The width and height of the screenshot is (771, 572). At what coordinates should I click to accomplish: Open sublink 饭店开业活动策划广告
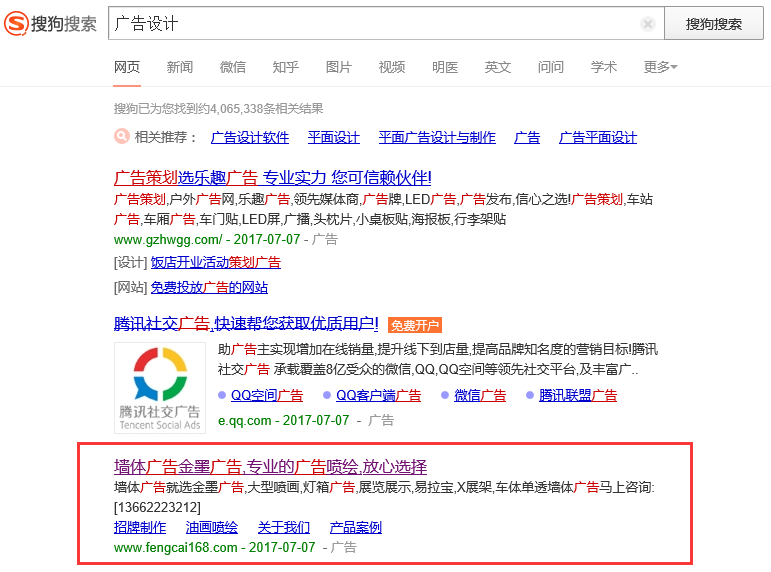[215, 263]
